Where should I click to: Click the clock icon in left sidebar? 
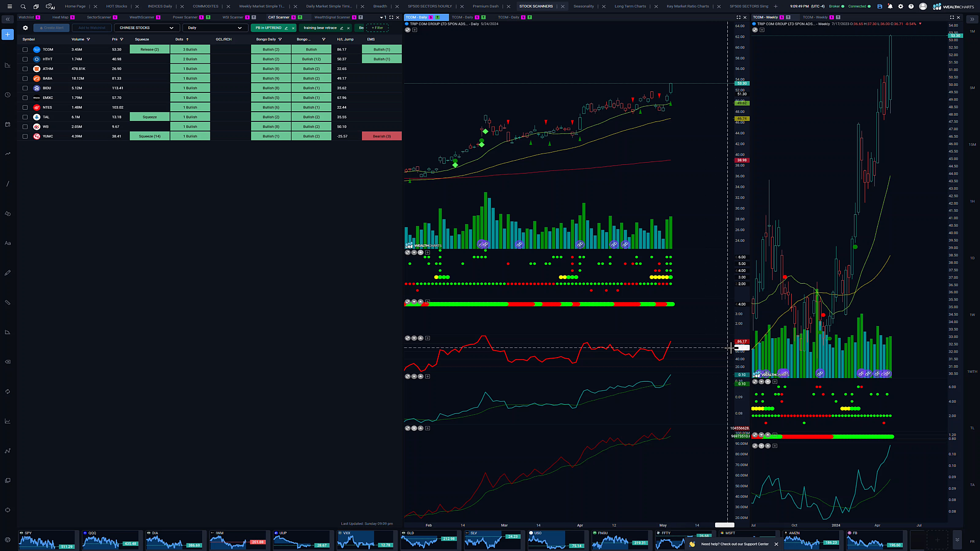pos(8,95)
